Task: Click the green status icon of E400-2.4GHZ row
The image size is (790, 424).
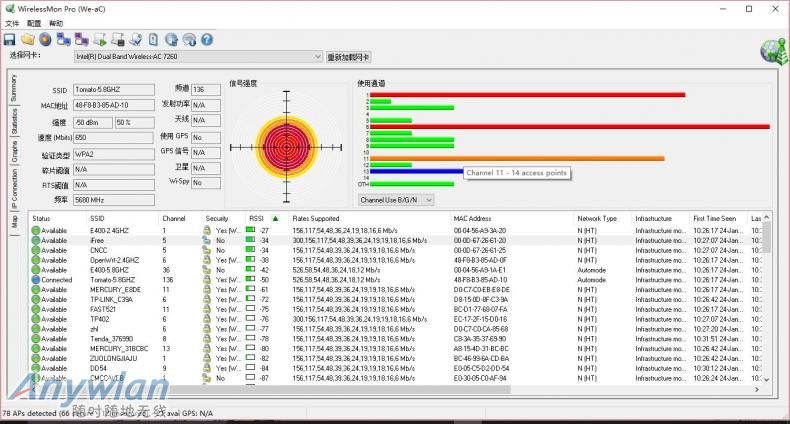Action: click(36, 231)
